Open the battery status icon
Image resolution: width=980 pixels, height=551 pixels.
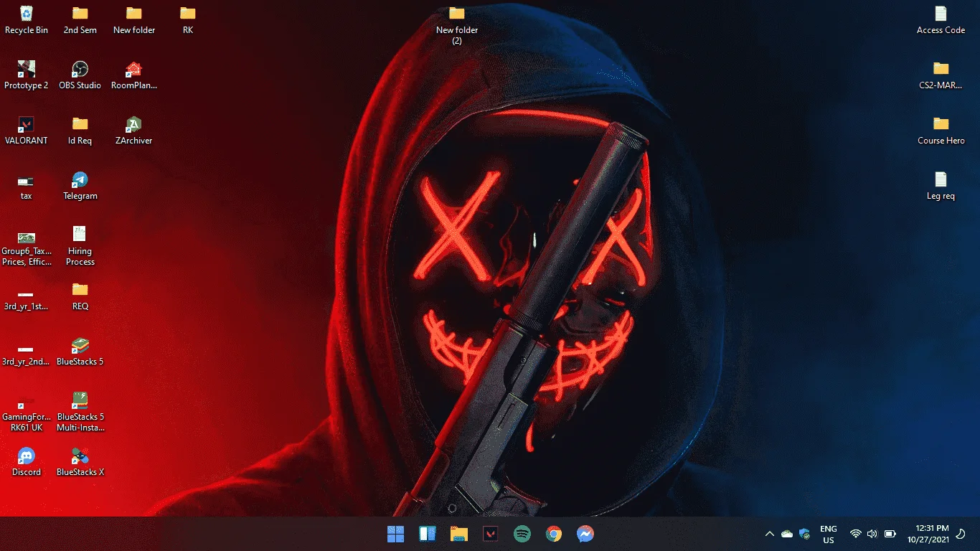[x=890, y=534]
